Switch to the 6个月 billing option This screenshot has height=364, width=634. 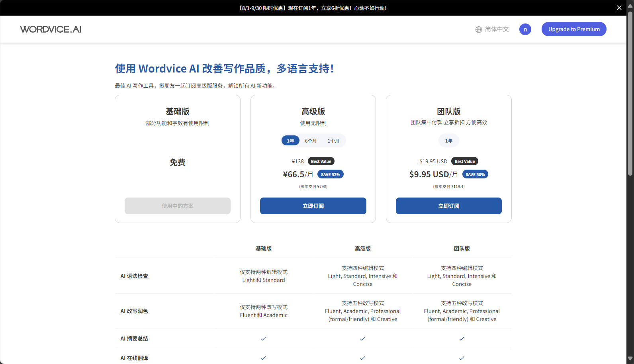pos(311,141)
